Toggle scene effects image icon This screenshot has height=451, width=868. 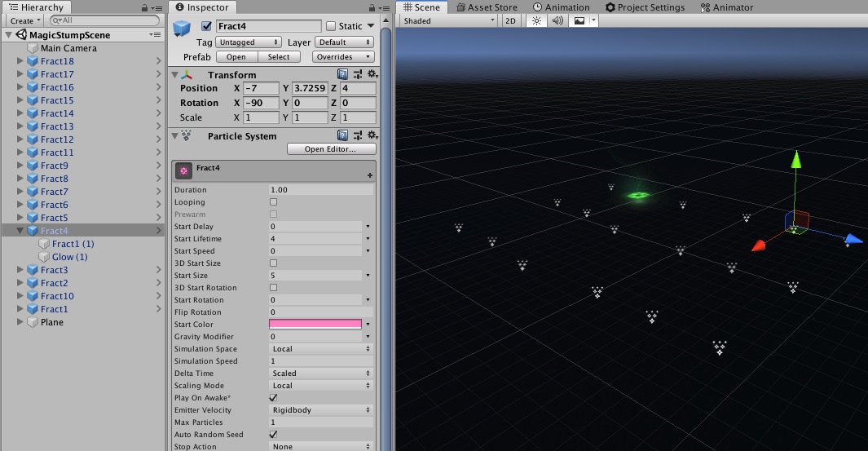(x=579, y=20)
